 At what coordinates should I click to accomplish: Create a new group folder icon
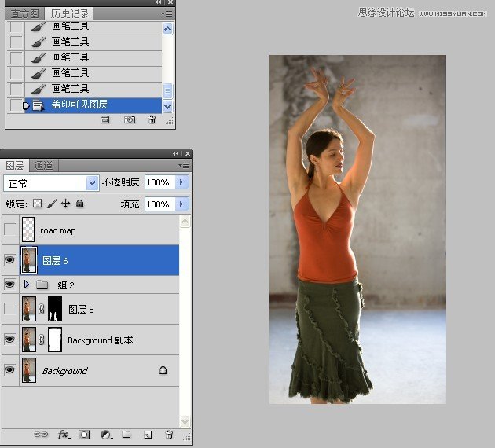pyautogui.click(x=126, y=435)
